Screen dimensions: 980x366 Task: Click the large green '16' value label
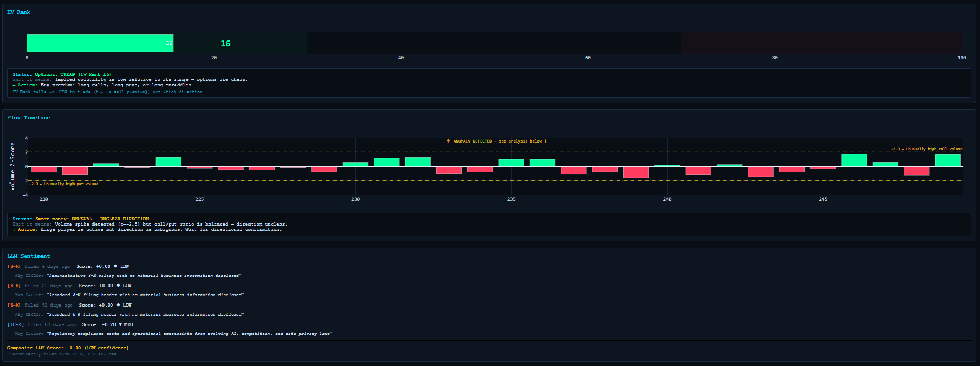(225, 44)
